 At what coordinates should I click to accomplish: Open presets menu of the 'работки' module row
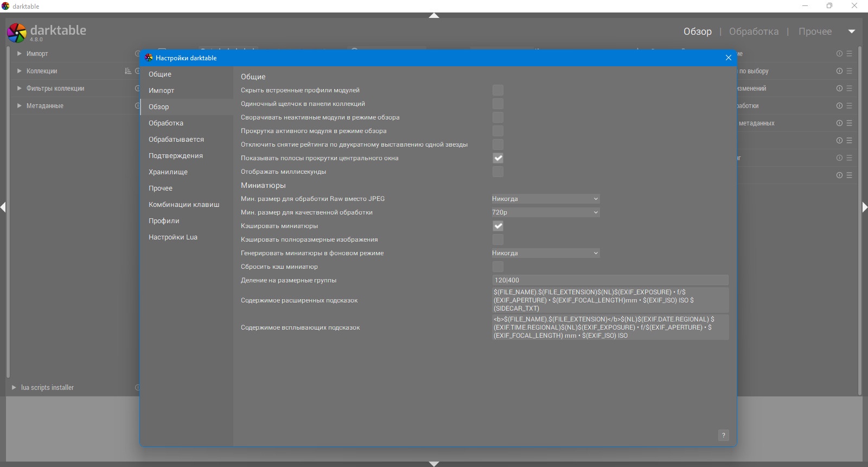pos(849,106)
